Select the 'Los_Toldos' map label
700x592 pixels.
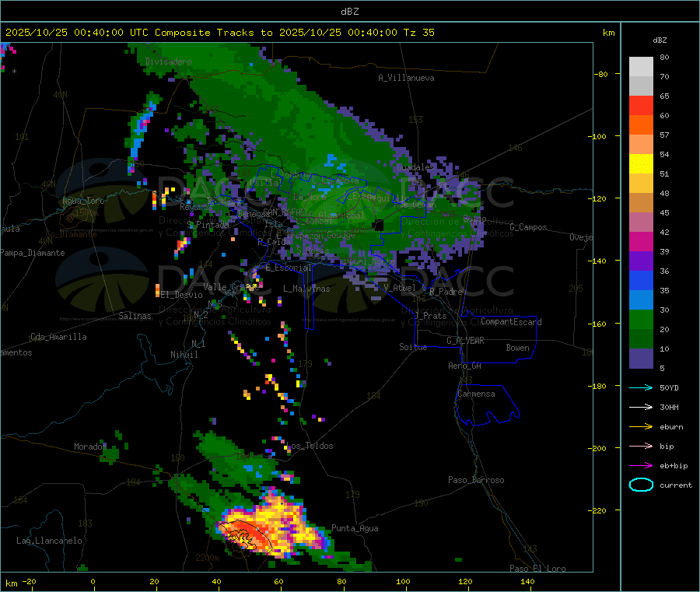click(310, 446)
